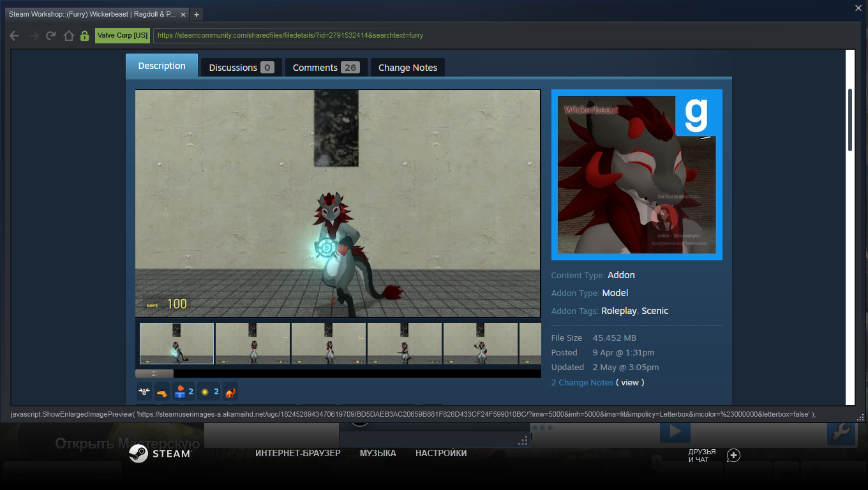Select the fifth screenshot thumbnail
Viewport: 868px width, 490px height.
pyautogui.click(x=481, y=343)
